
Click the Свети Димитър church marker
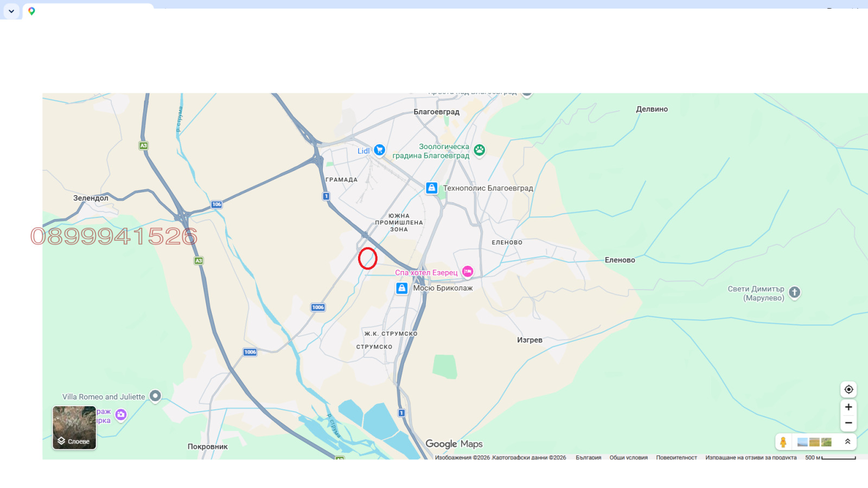point(794,293)
